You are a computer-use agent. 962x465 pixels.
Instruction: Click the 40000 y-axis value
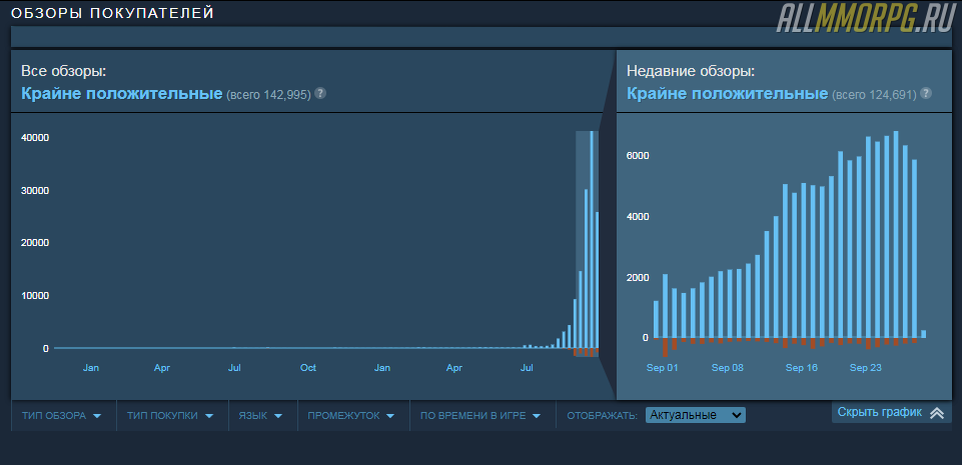coord(35,137)
